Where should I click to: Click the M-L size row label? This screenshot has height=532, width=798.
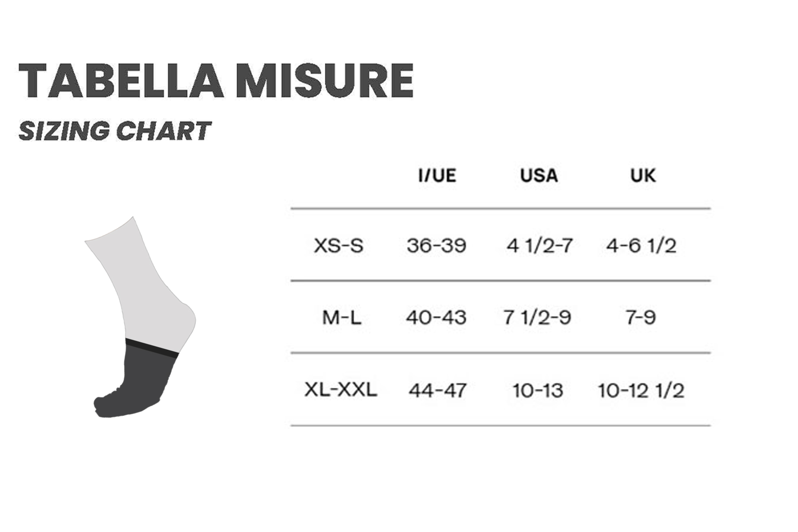341,317
